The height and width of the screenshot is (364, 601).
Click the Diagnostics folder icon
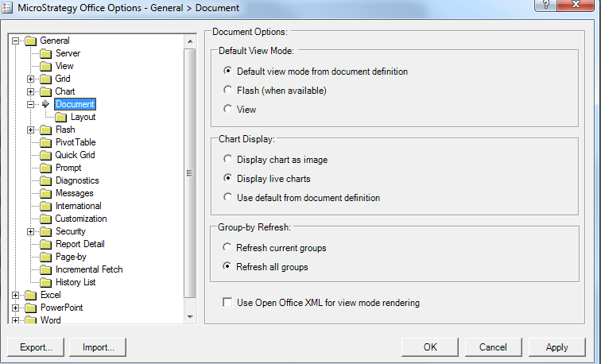(x=45, y=180)
